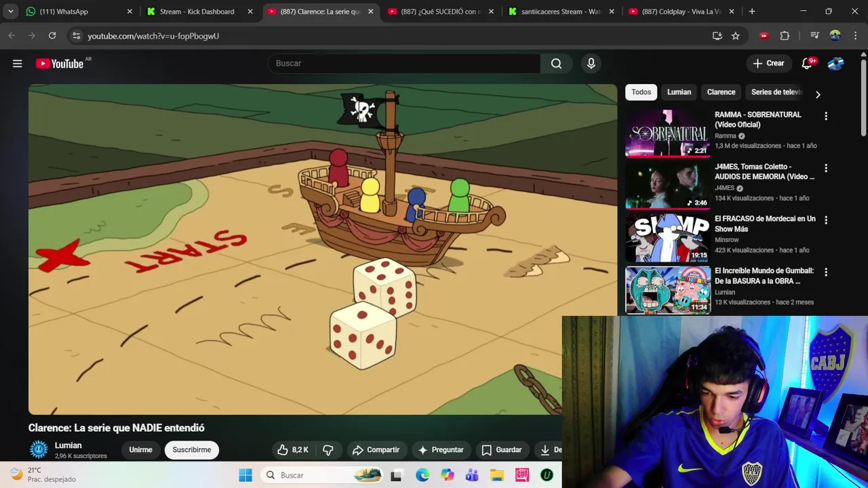Screen dimensions: 868x488
Task: Select the Lumian filter chip
Action: pyautogui.click(x=679, y=92)
